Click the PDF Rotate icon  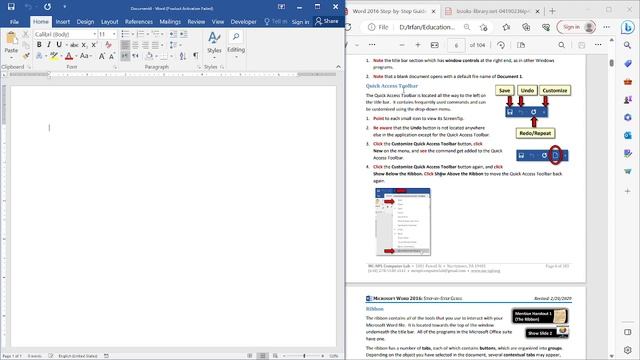coord(501,45)
